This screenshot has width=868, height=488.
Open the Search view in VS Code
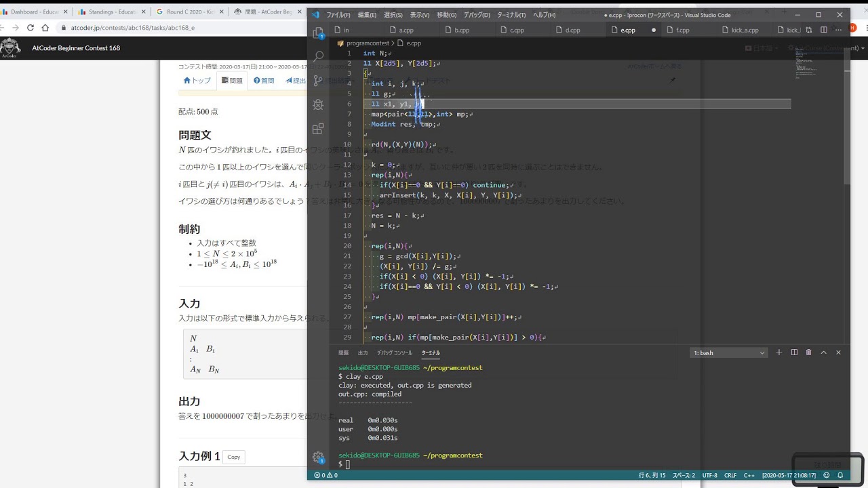click(318, 56)
